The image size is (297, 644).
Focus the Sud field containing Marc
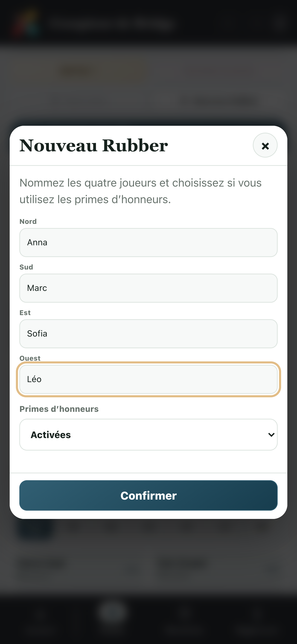(x=148, y=288)
